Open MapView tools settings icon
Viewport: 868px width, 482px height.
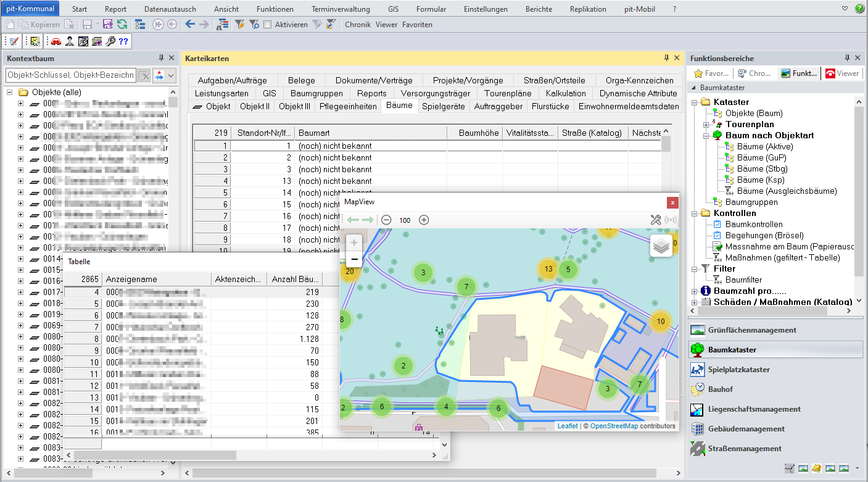(656, 220)
